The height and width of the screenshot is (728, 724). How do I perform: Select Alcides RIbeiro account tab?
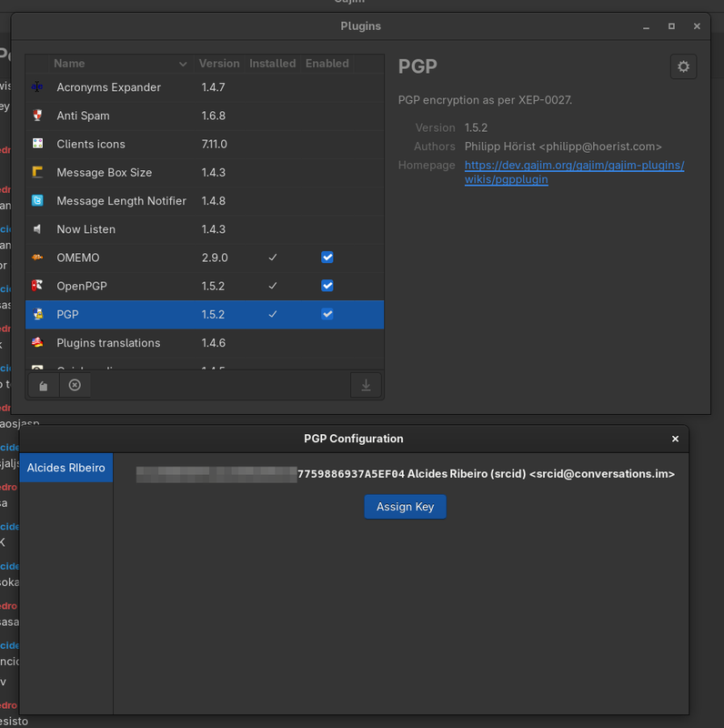[65, 468]
